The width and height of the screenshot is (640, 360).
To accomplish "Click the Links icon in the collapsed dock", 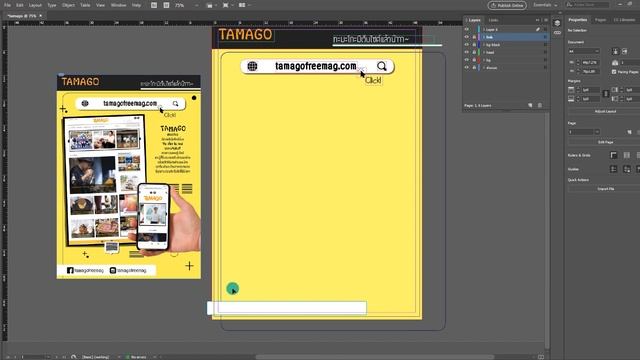I will (557, 33).
